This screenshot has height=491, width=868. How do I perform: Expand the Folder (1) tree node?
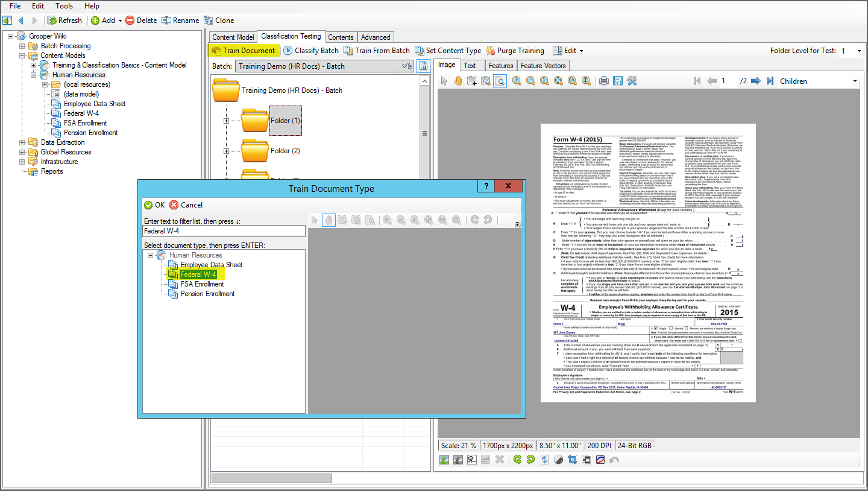point(227,121)
